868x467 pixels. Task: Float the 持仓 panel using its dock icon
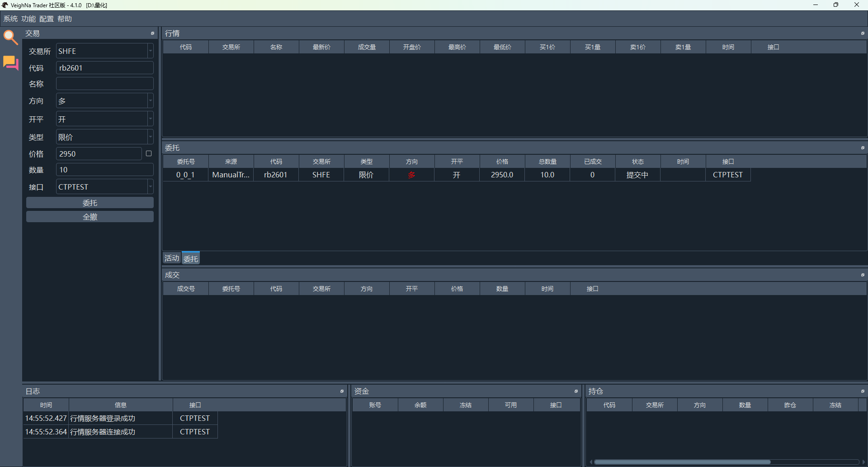(862, 391)
